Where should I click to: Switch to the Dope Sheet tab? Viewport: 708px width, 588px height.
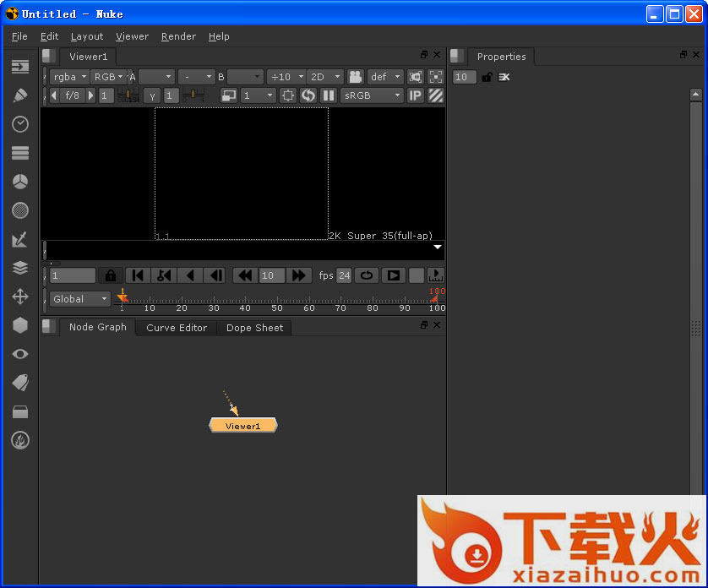click(x=254, y=328)
